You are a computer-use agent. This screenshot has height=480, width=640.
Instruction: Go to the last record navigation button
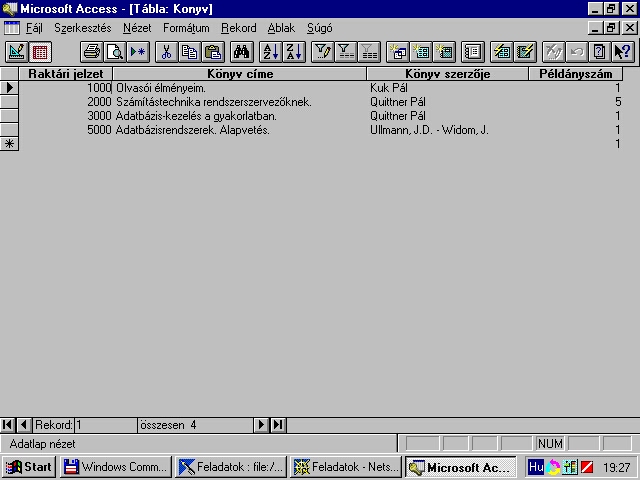pyautogui.click(x=278, y=425)
